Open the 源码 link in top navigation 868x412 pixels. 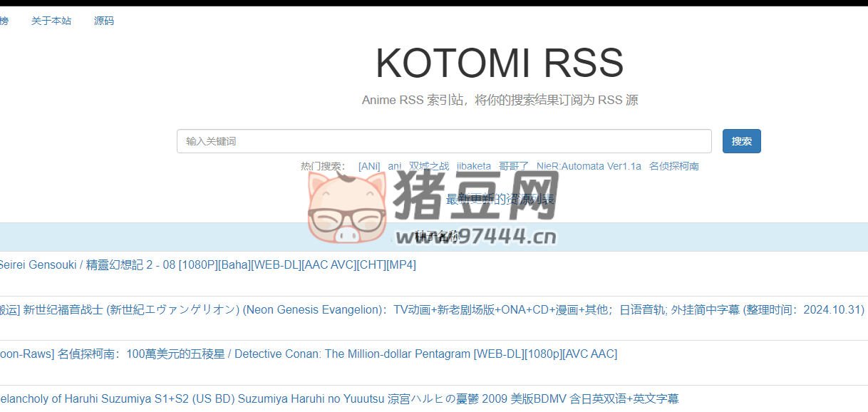(103, 21)
